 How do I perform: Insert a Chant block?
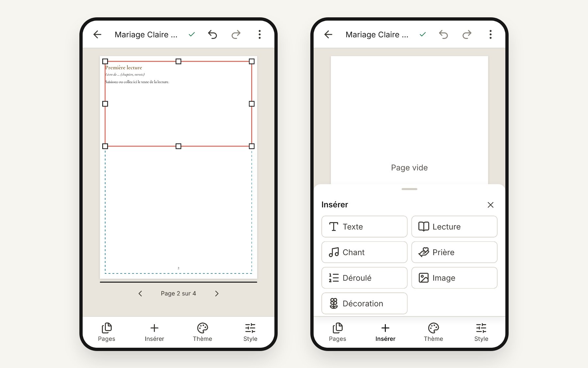pyautogui.click(x=365, y=252)
